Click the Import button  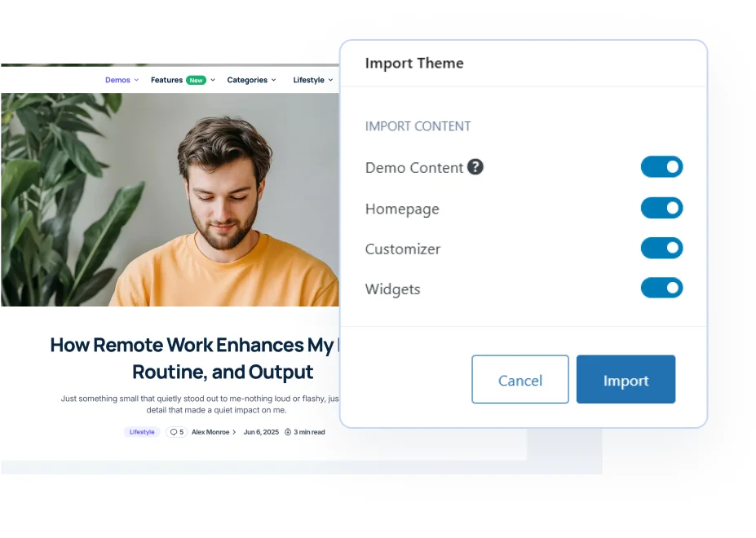tap(626, 379)
